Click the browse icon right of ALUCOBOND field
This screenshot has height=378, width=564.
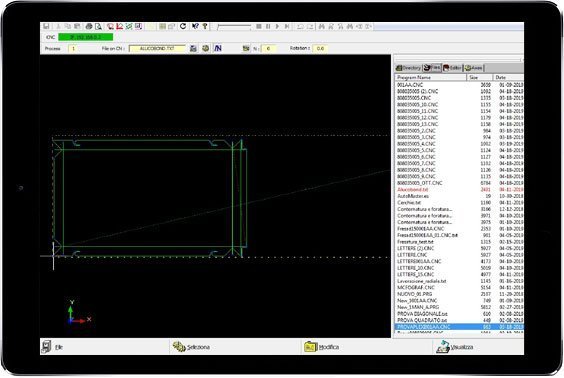point(193,48)
